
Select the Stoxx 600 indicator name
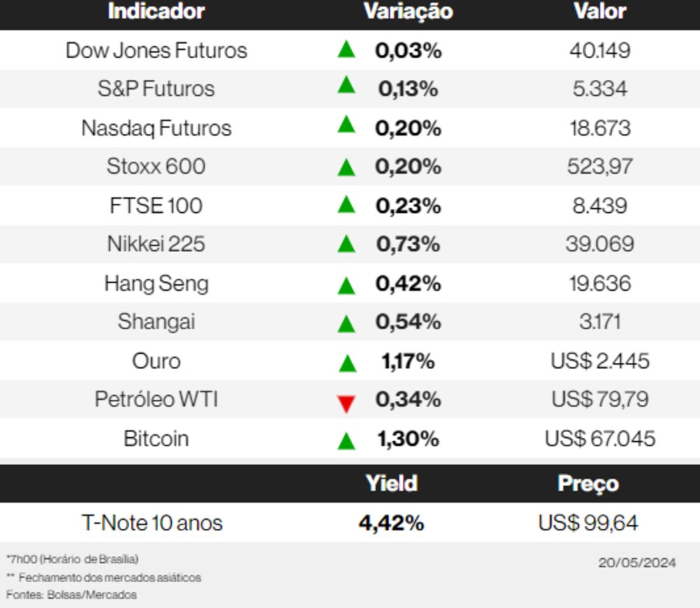point(156,166)
